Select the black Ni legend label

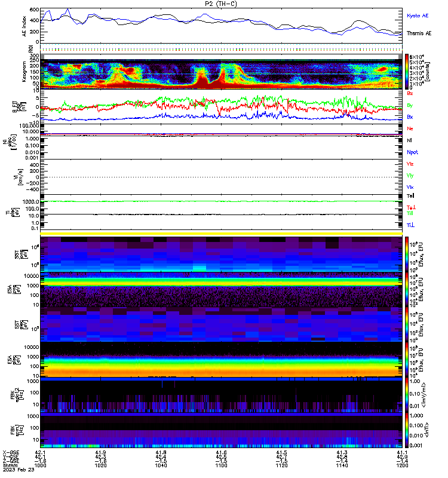(409, 140)
